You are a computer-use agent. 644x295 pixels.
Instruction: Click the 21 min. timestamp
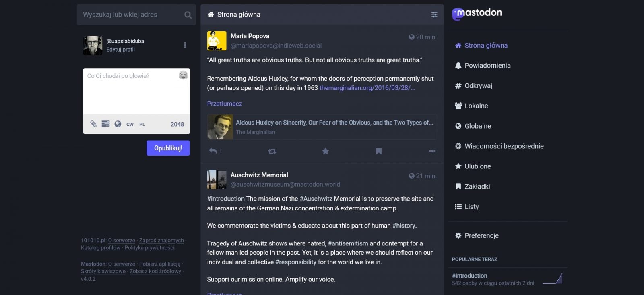point(423,176)
